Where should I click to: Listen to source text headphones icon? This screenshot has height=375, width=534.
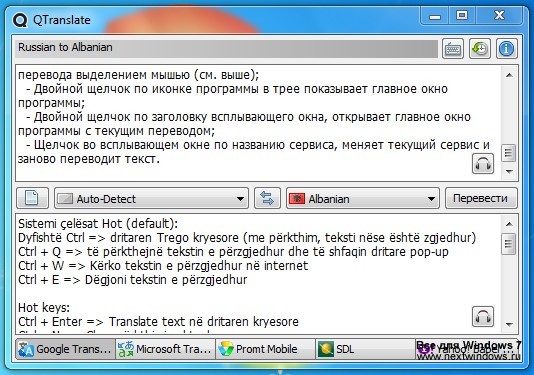tap(483, 164)
